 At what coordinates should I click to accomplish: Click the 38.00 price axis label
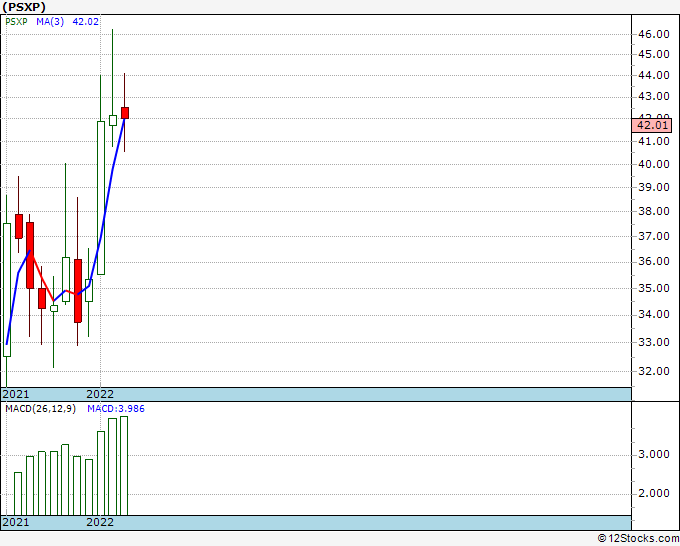pos(654,212)
